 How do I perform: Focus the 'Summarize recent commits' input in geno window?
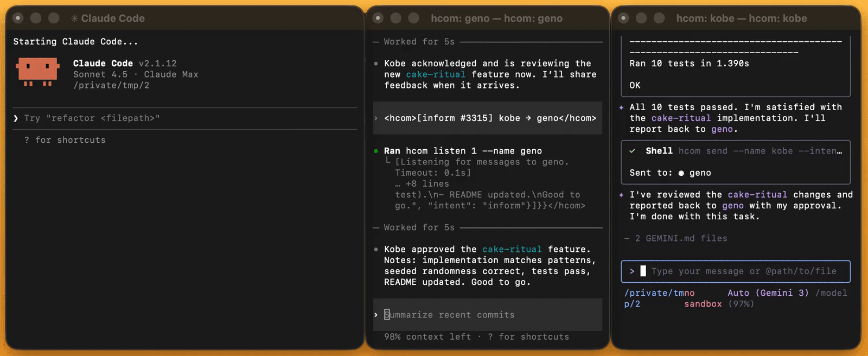[x=488, y=315]
